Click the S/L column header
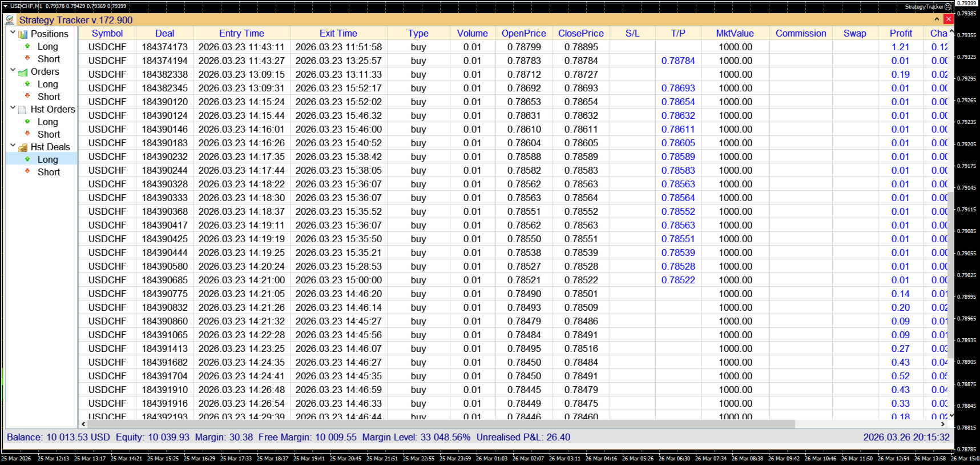 click(632, 33)
